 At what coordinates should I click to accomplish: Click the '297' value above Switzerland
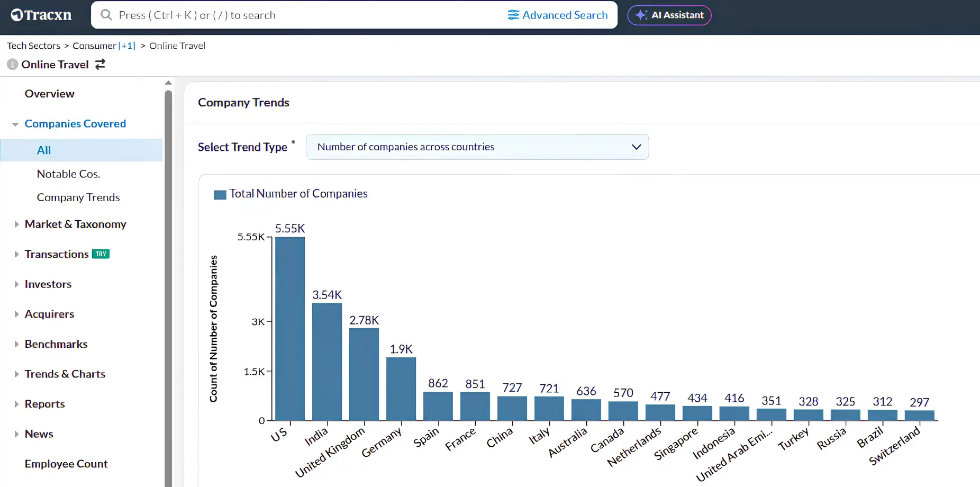tap(920, 402)
